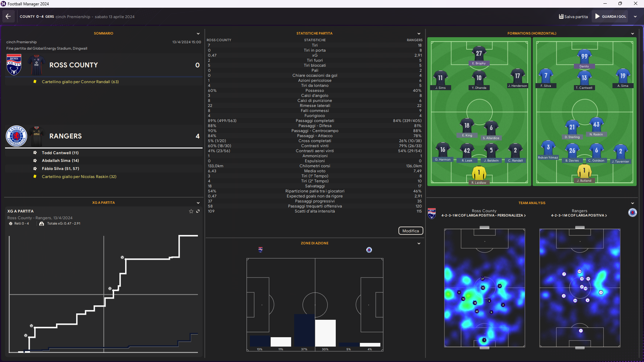Open the Statistiche Partita panel dropdown

[x=419, y=34]
